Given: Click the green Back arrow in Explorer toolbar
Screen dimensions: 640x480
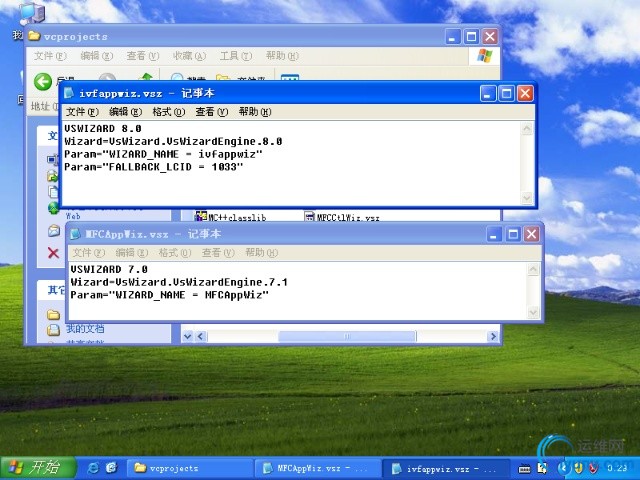Looking at the screenshot, I should (43, 81).
